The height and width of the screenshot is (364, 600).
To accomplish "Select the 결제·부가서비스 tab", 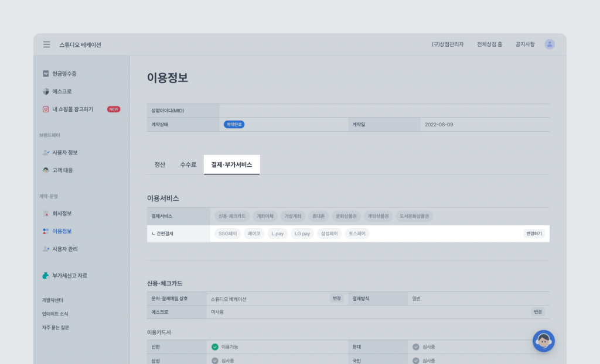I will tap(232, 165).
